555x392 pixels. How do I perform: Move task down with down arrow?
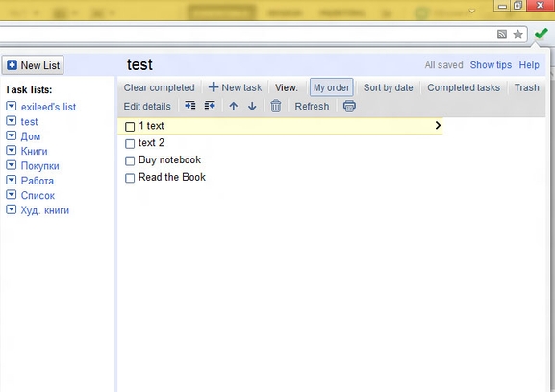tap(252, 106)
